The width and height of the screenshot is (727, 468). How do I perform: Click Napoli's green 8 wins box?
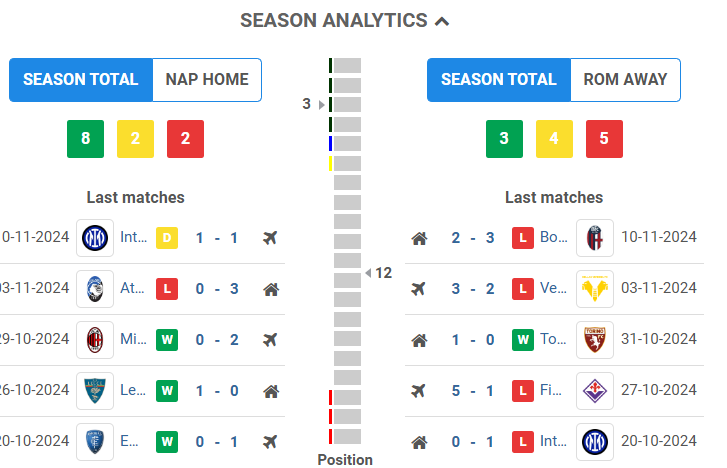tap(86, 139)
